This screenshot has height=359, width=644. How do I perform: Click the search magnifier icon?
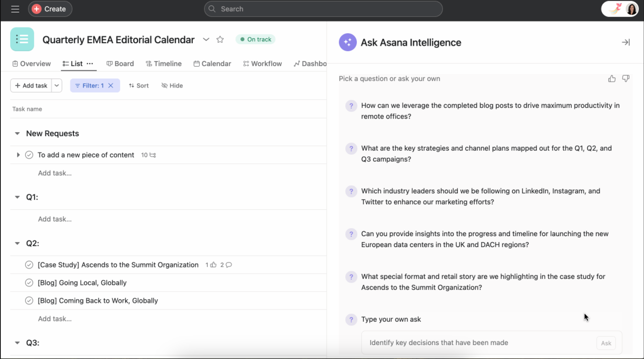212,9
